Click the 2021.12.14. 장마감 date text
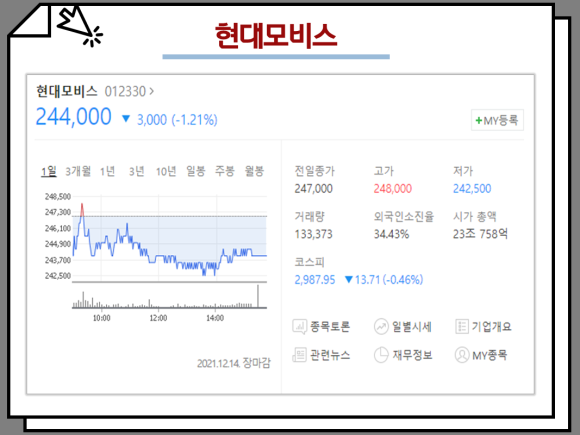Image resolution: width=580 pixels, height=435 pixels. 234,363
